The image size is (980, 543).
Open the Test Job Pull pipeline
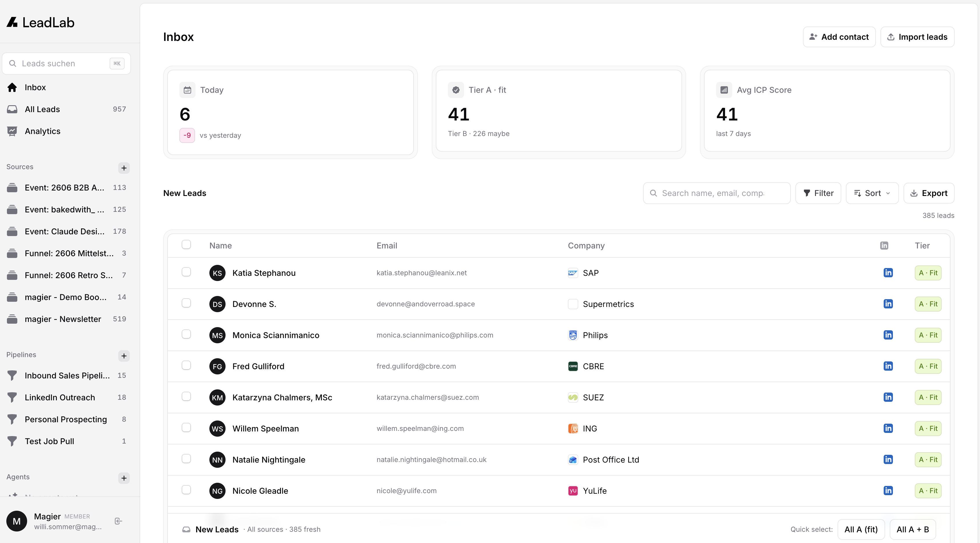coord(67,442)
